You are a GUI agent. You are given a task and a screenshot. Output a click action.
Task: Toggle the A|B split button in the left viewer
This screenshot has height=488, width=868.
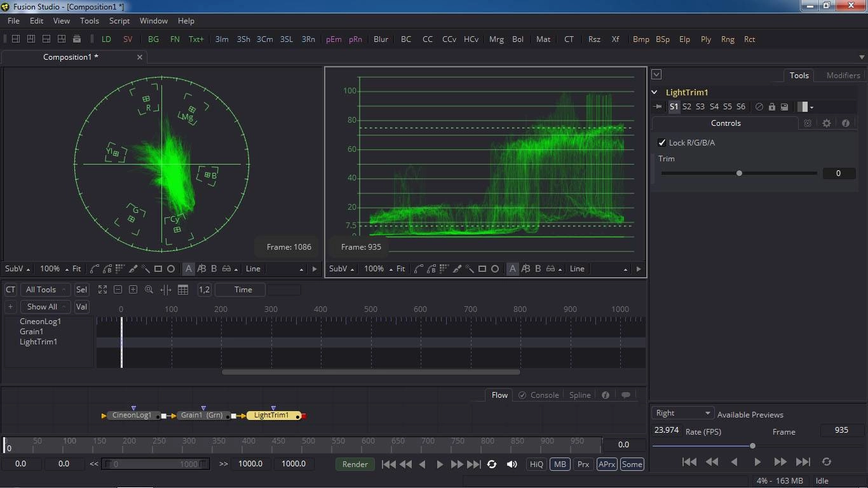coord(201,269)
